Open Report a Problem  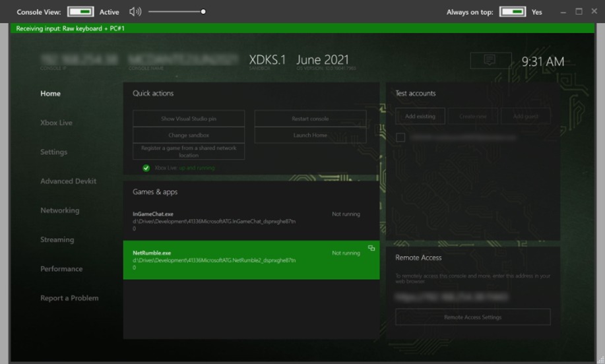[x=69, y=298]
